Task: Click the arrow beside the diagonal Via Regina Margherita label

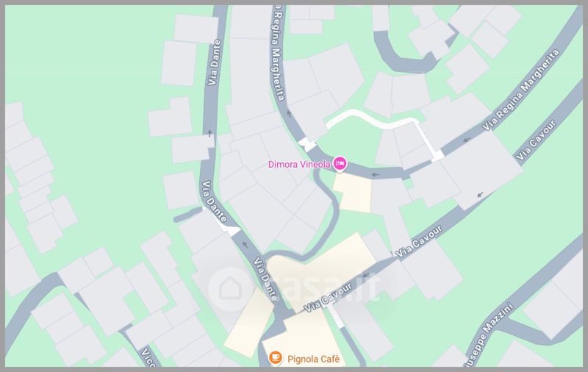Action: pos(466,140)
